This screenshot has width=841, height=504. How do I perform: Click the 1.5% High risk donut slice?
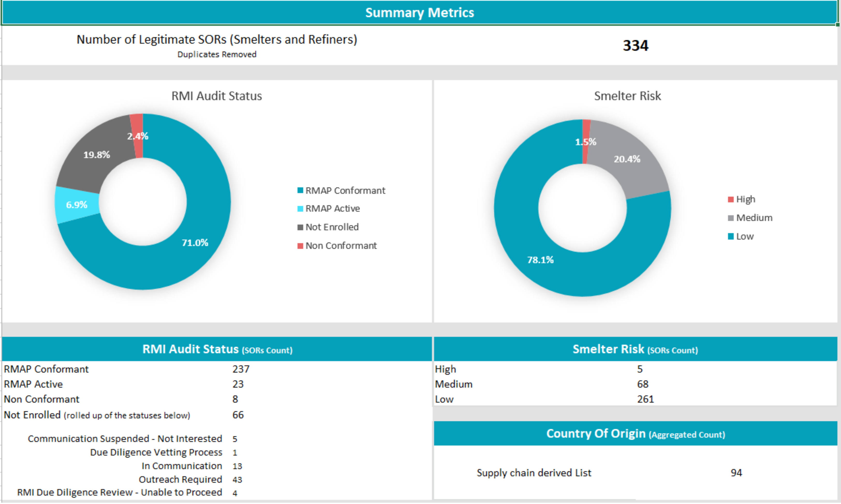586,142
